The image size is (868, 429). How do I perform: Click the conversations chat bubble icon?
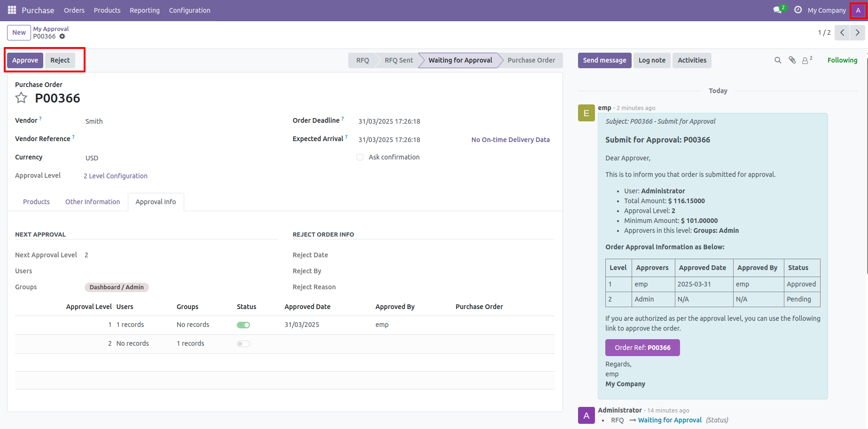(x=777, y=10)
